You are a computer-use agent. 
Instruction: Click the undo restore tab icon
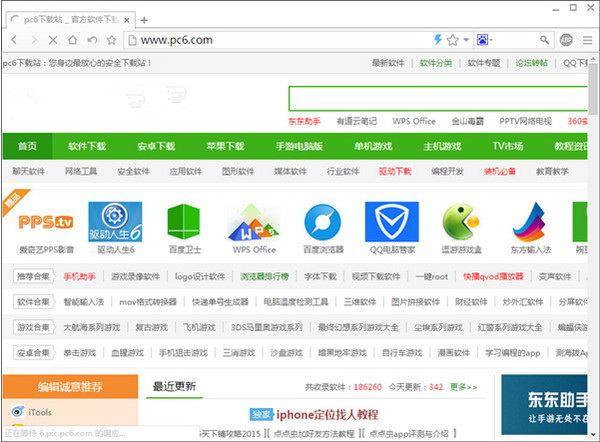[x=92, y=40]
